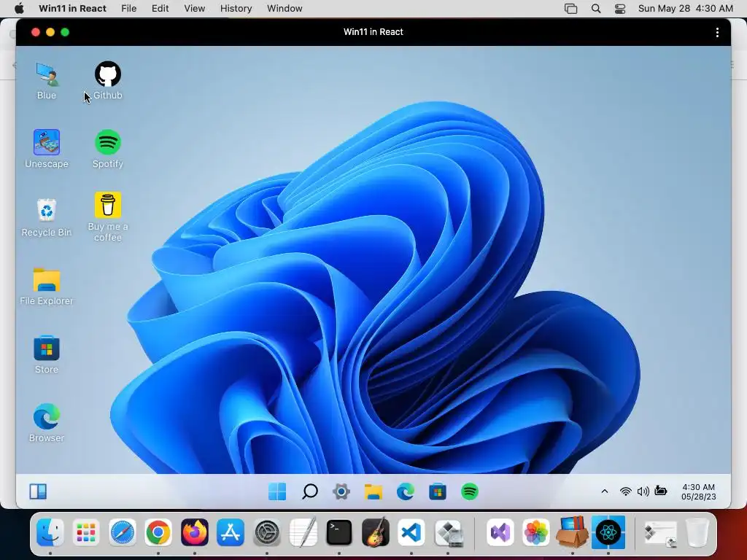Open Launchpad in the Dock
747x560 pixels.
86,532
